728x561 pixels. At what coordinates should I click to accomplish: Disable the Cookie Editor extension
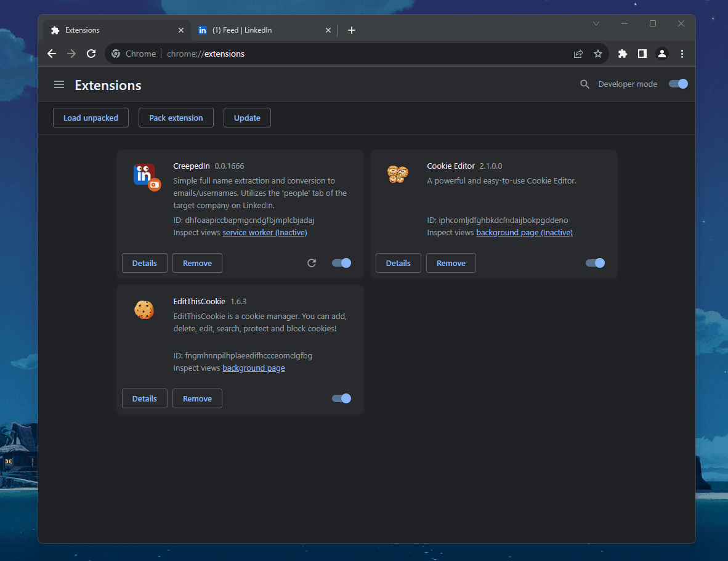tap(595, 263)
